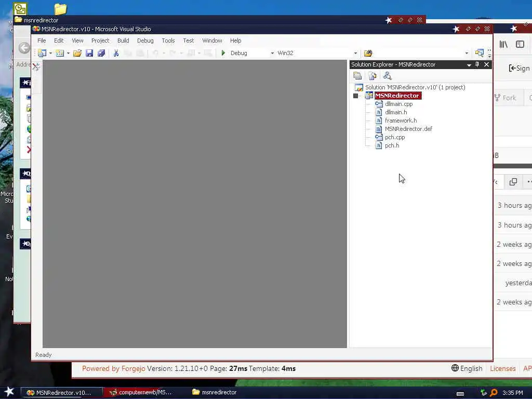
Task: Click Sign In button in browser window
Action: click(520, 68)
